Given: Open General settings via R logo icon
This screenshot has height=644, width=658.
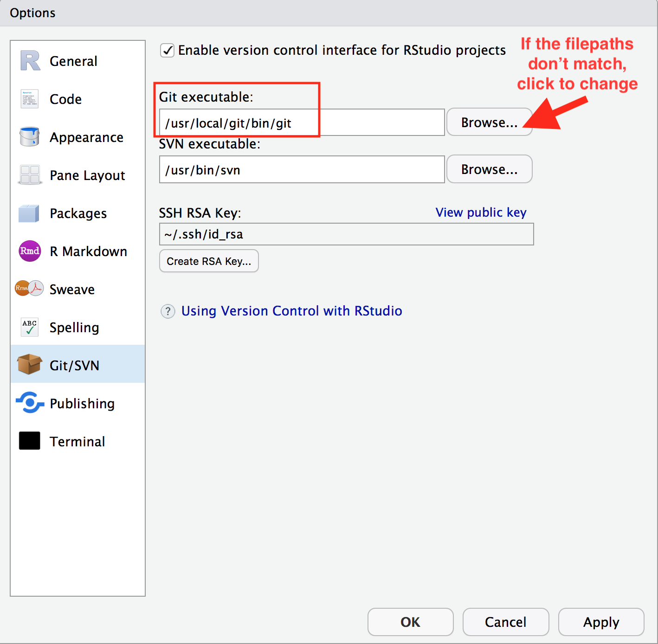Looking at the screenshot, I should [30, 61].
